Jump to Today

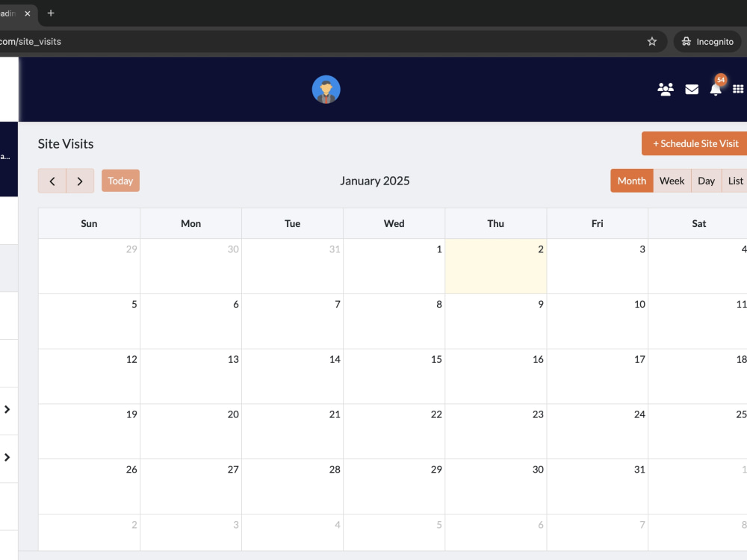pos(120,181)
